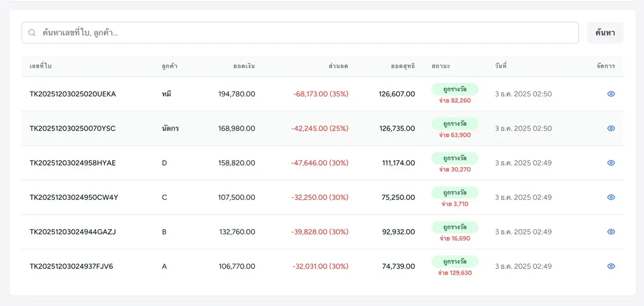The height and width of the screenshot is (306, 644).
Task: Click the ยอดสุทธิ column header
Action: (403, 66)
